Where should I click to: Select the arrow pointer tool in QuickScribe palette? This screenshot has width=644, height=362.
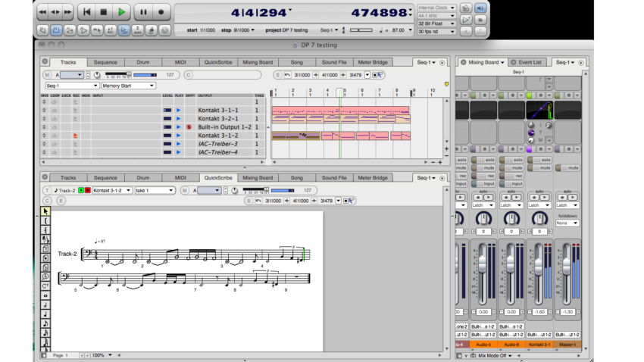[x=46, y=211]
